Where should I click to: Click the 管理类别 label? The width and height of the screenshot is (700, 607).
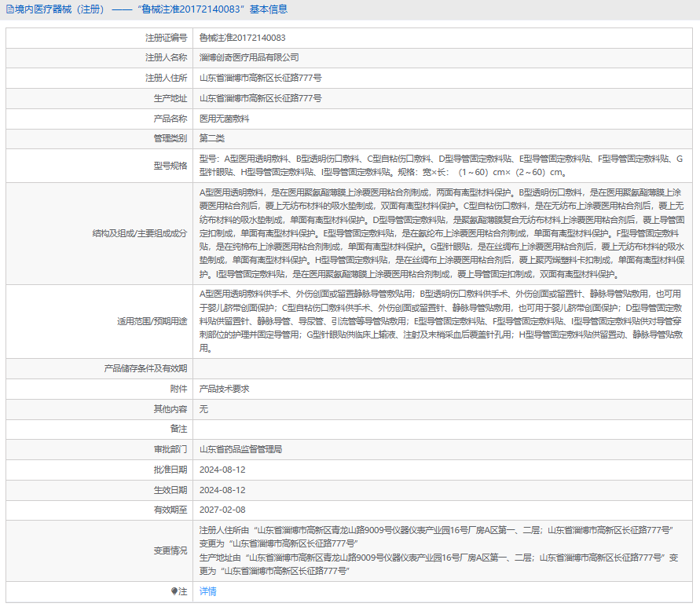170,138
